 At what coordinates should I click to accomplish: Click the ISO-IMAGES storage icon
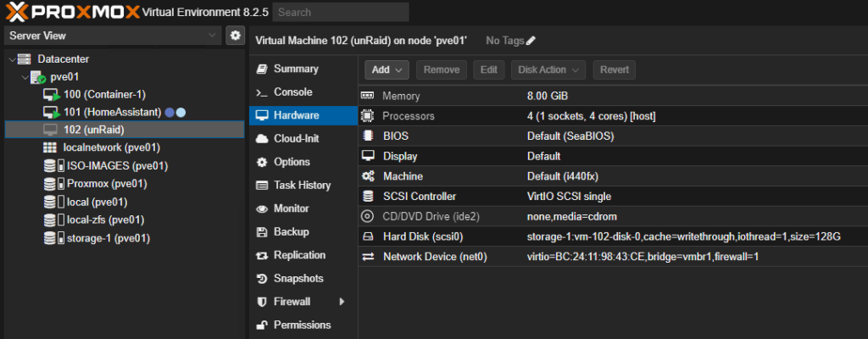click(x=53, y=165)
